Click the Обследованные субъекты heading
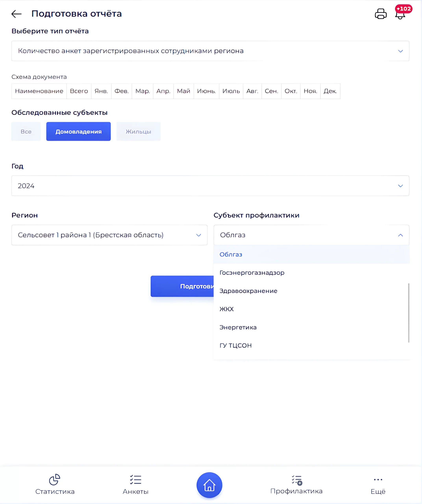This screenshot has width=422, height=504. (59, 113)
